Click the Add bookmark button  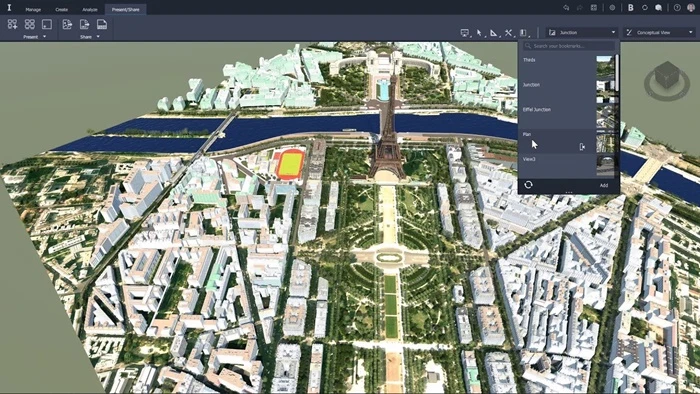tap(604, 185)
